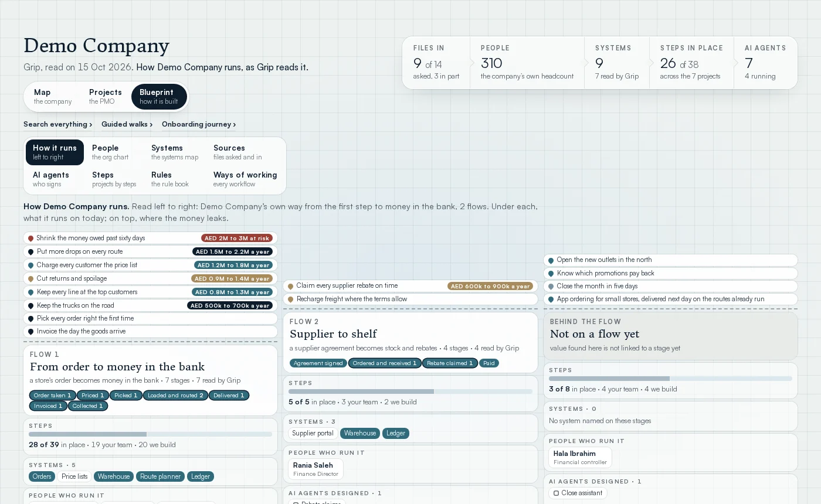Open 'Shrink the money owed past sixty days'
This screenshot has height=504, width=821.
pos(150,239)
